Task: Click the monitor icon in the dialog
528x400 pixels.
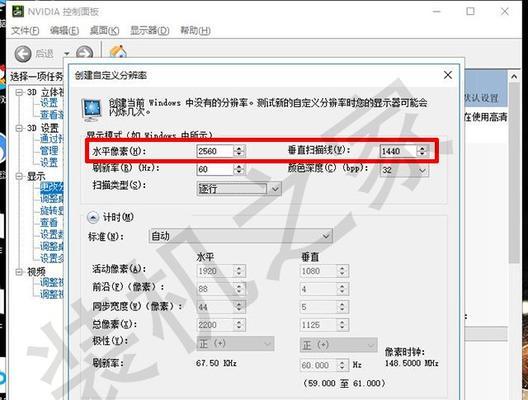Action: coord(91,110)
